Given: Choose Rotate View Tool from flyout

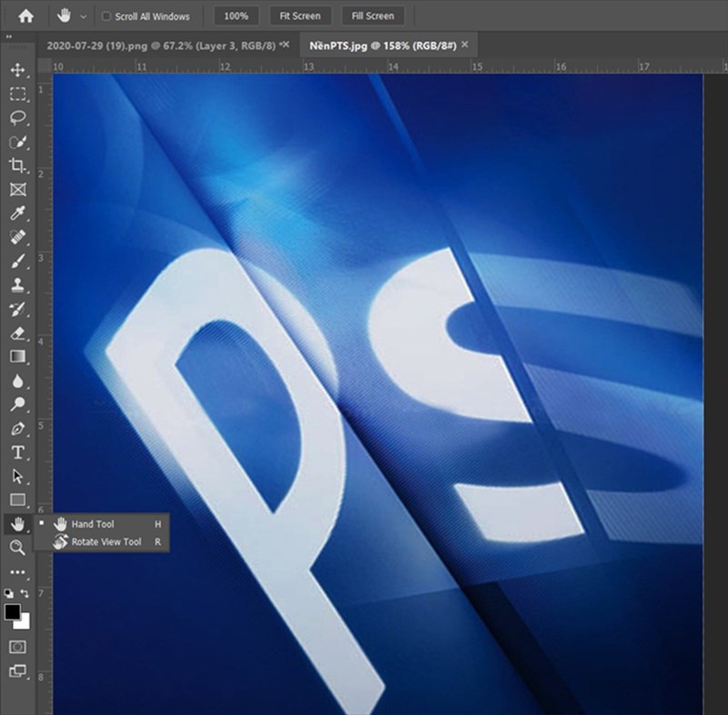Looking at the screenshot, I should [x=106, y=542].
